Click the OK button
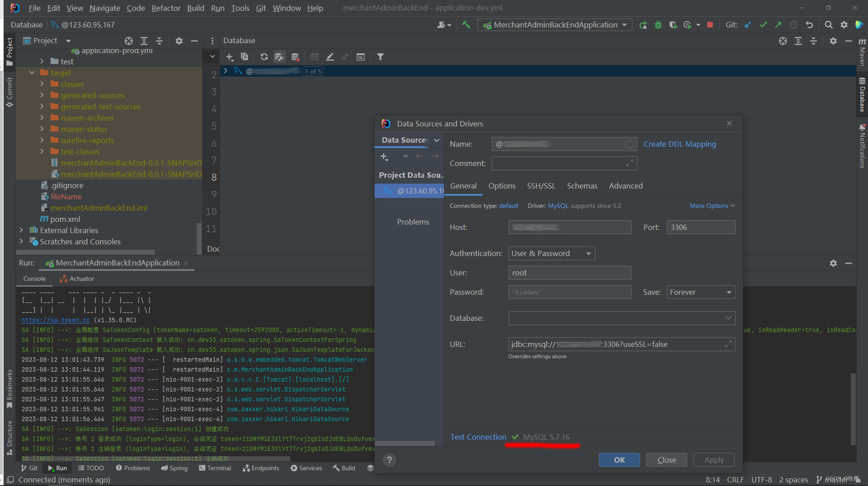The image size is (868, 486). [619, 460]
